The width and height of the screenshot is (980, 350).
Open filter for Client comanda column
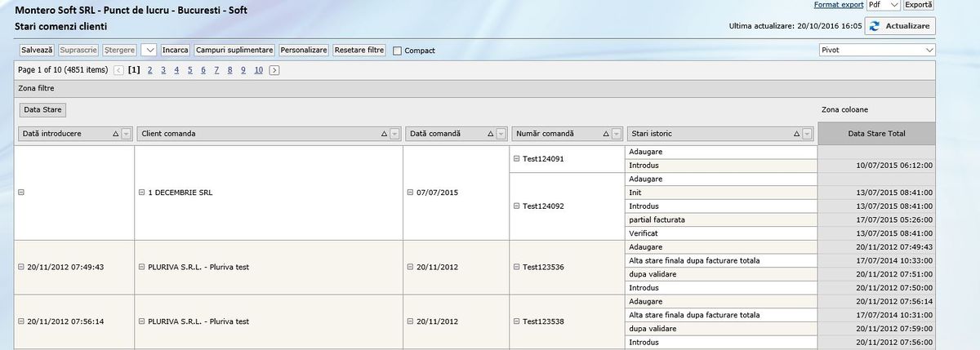pos(394,134)
